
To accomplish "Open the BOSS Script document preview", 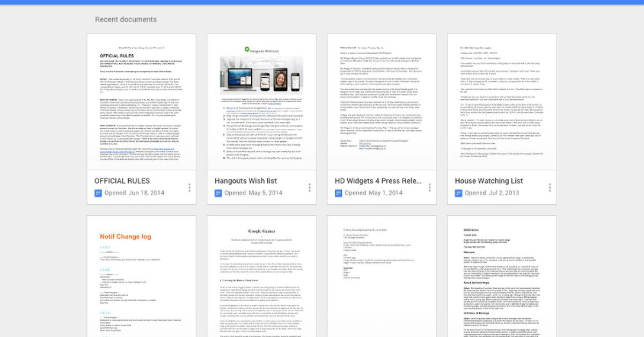I will point(502,276).
